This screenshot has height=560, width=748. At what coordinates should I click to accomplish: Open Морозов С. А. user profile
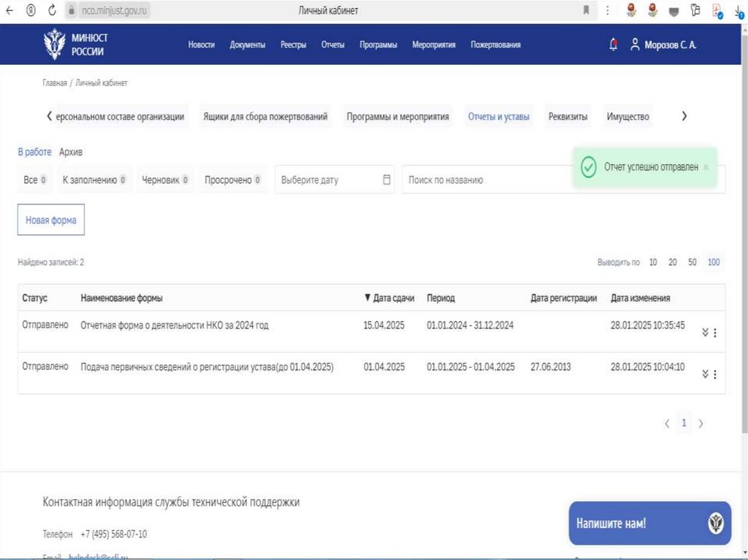click(663, 45)
